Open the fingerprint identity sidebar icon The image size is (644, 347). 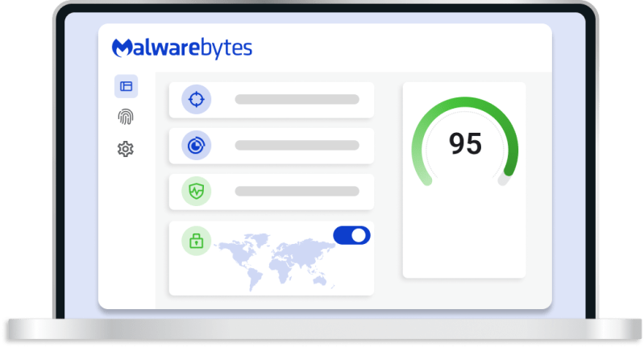tap(126, 117)
